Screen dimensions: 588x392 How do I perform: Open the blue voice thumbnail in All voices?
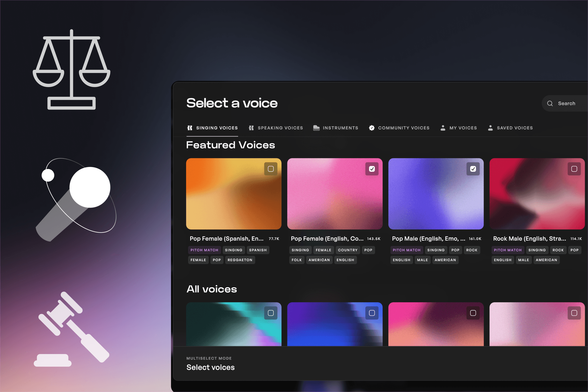coord(335,324)
